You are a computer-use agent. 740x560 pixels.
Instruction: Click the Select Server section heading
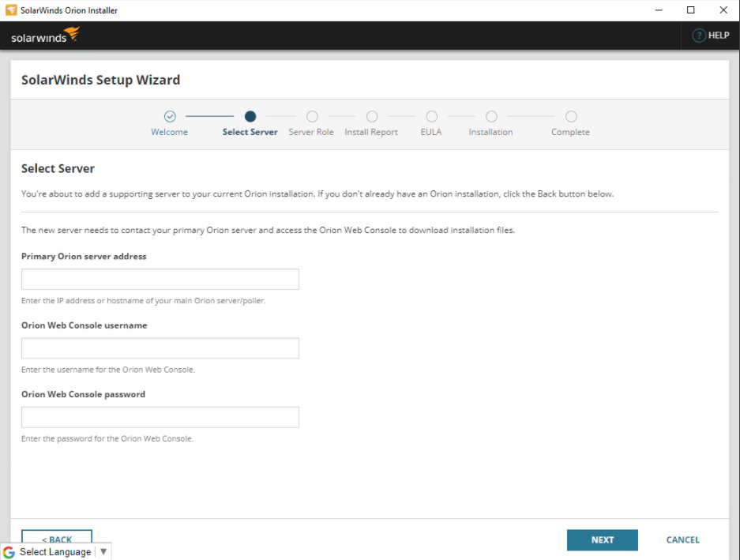tap(58, 168)
